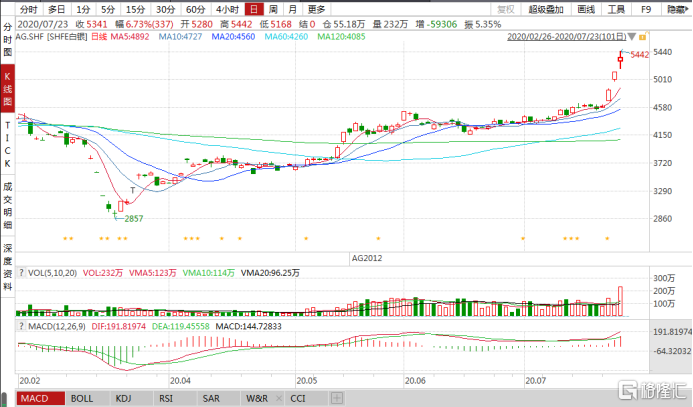Open the 画线 drawing tool
The width and height of the screenshot is (693, 407).
586,9
